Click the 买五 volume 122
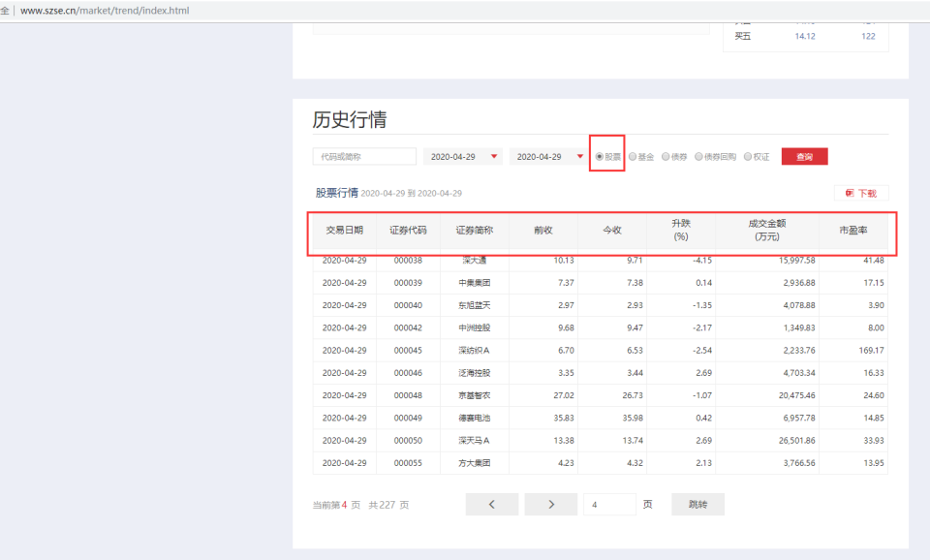This screenshot has width=930, height=560. tap(868, 36)
